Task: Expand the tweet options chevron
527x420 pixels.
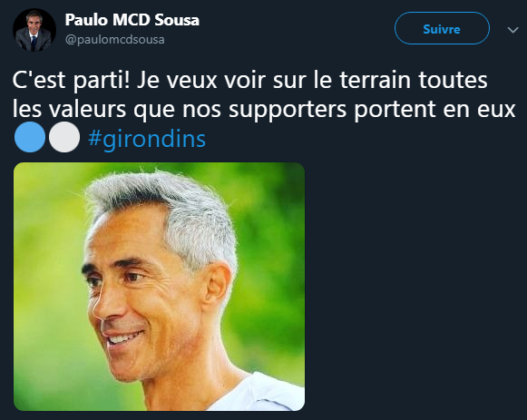Action: point(512,30)
